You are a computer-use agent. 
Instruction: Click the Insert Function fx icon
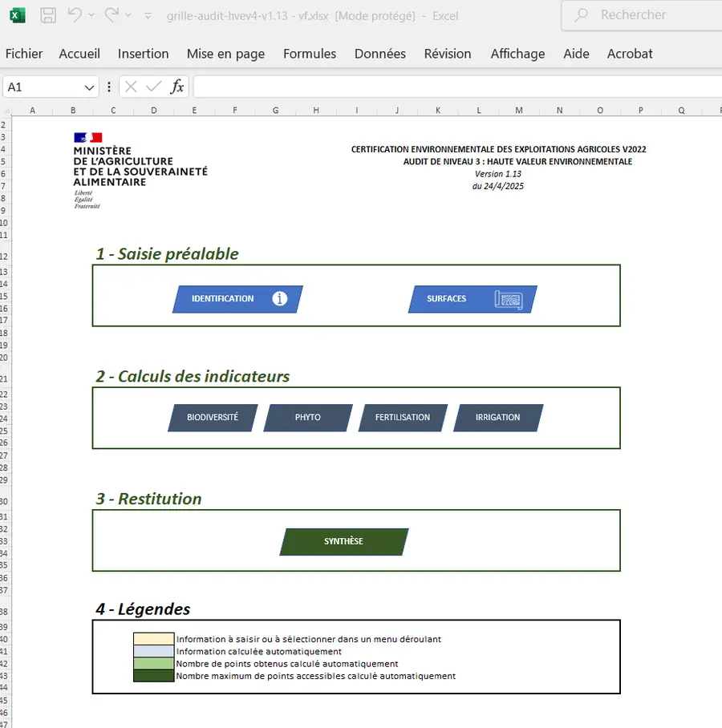pyautogui.click(x=177, y=87)
